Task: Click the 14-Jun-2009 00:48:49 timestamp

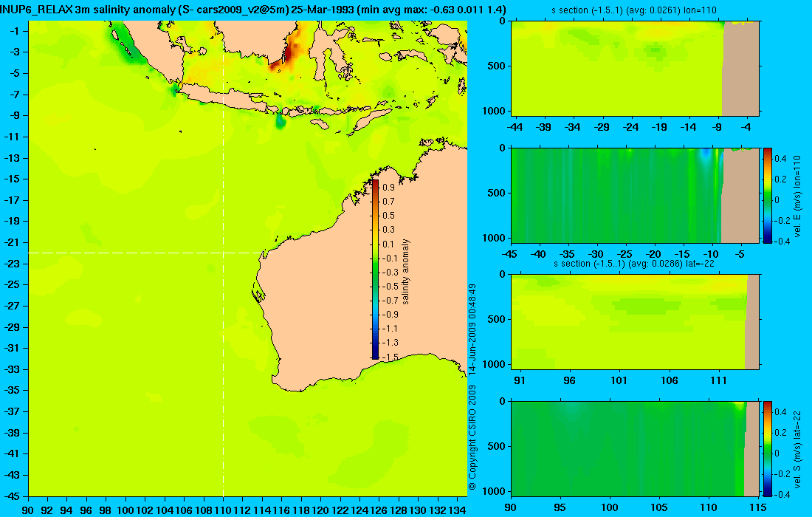Action: point(472,329)
